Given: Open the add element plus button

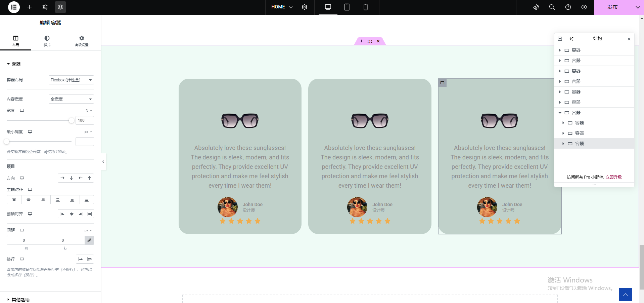Looking at the screenshot, I should coord(30,7).
